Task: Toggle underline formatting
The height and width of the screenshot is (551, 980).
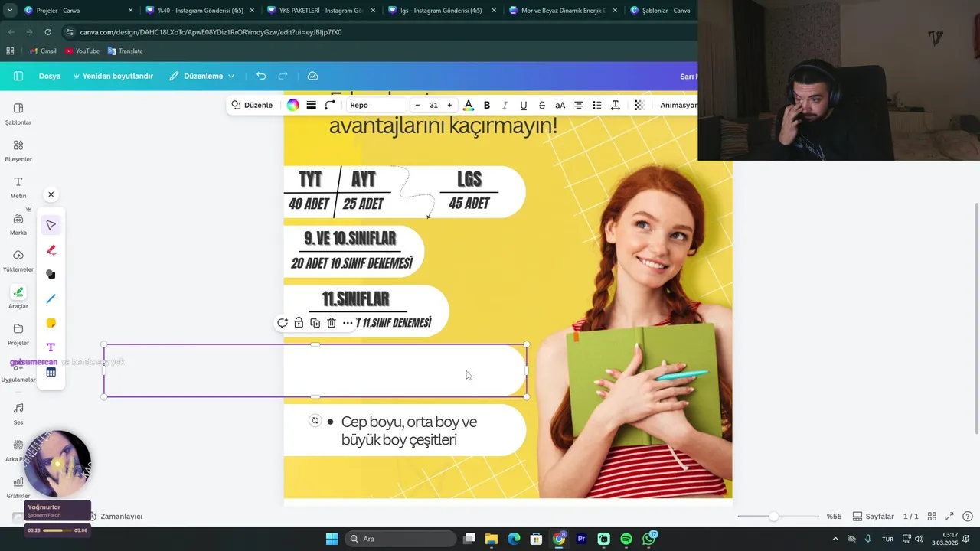Action: tap(524, 105)
